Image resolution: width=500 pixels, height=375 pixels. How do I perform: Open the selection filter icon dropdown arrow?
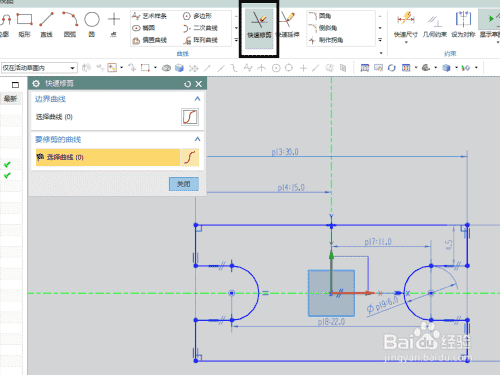(121, 68)
